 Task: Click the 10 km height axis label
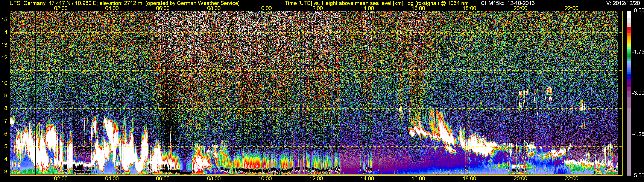click(5, 83)
